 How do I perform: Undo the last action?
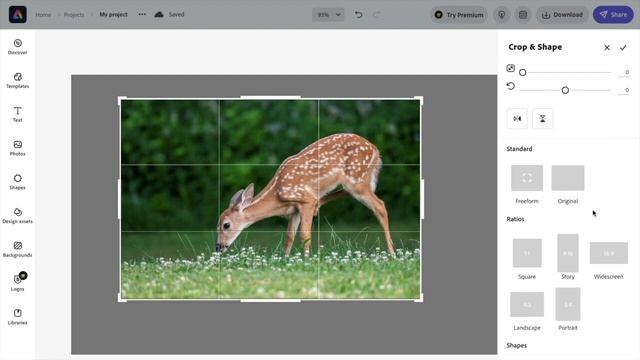click(358, 15)
